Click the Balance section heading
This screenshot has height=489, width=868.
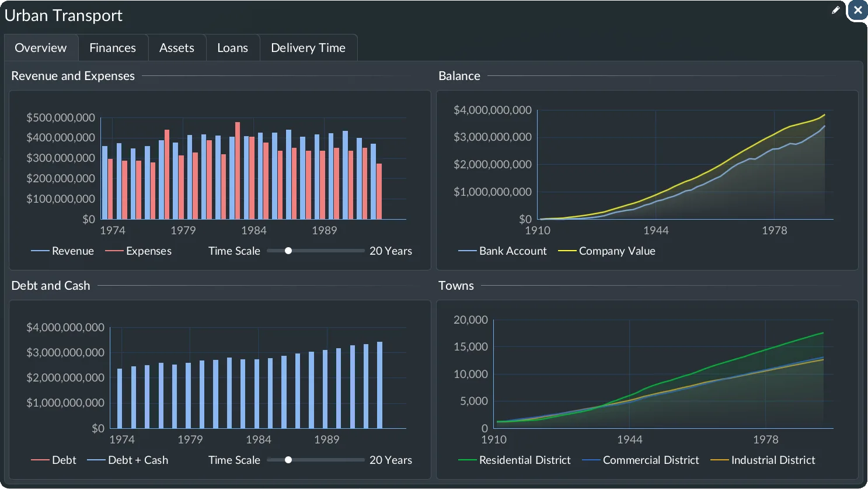click(459, 76)
